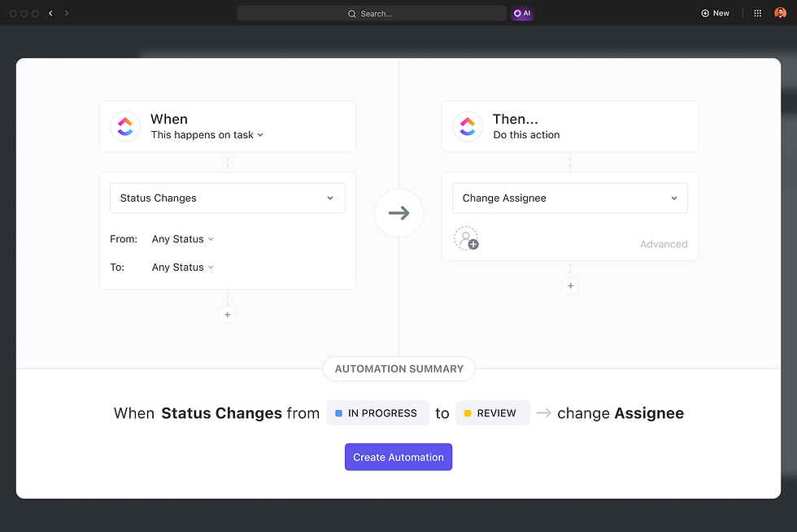Click the apps grid icon top right
Image resolution: width=797 pixels, height=532 pixels.
[756, 13]
